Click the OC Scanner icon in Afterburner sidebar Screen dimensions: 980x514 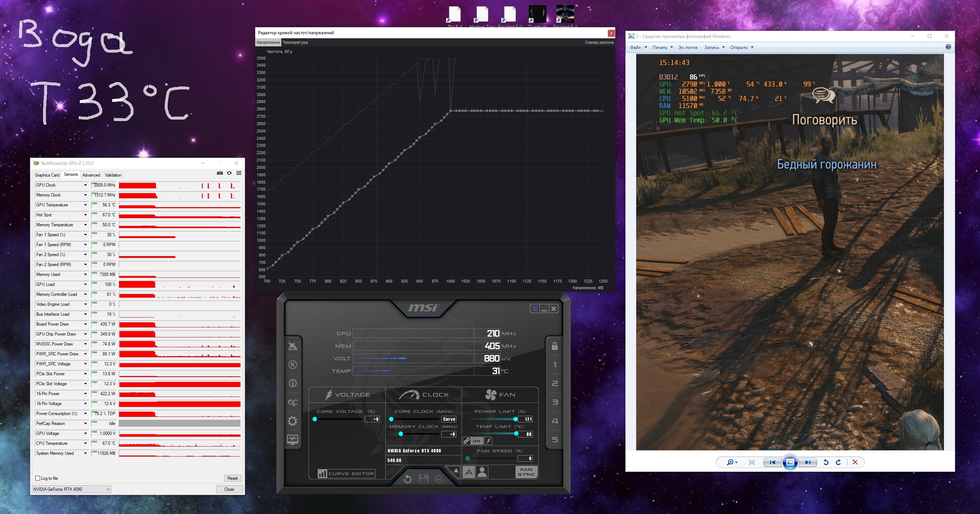click(x=292, y=403)
